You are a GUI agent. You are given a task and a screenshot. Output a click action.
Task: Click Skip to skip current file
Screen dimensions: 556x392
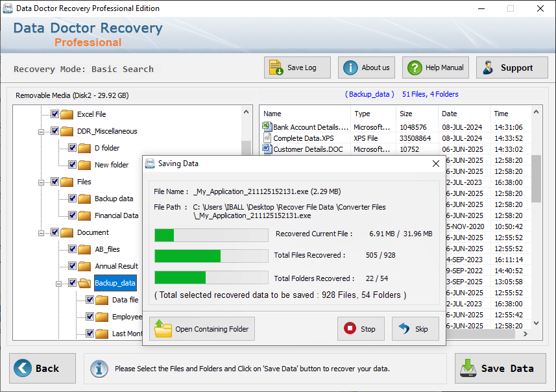pyautogui.click(x=415, y=329)
